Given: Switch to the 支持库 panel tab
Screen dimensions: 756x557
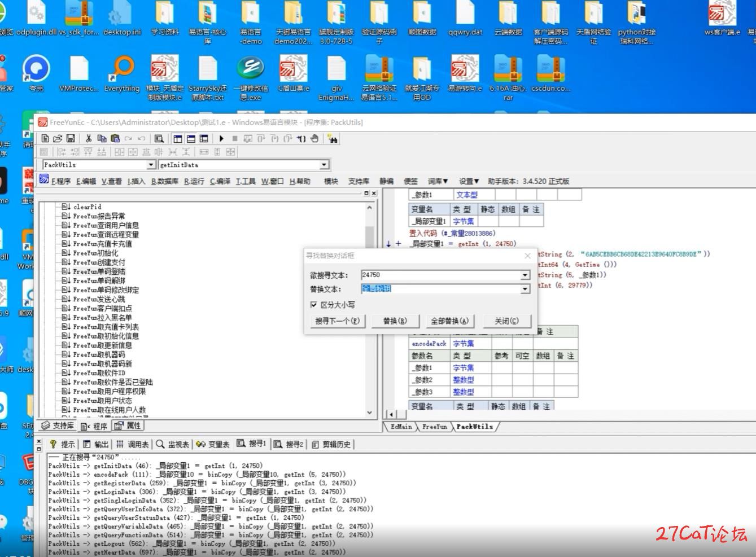Looking at the screenshot, I should point(58,426).
